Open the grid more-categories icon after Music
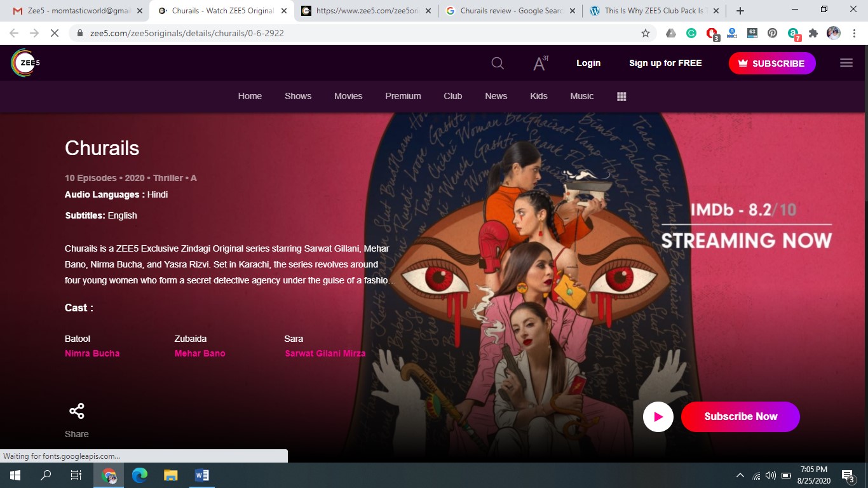 [621, 96]
